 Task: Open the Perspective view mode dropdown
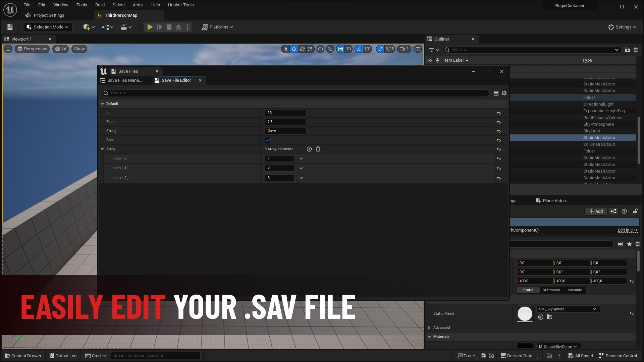32,49
